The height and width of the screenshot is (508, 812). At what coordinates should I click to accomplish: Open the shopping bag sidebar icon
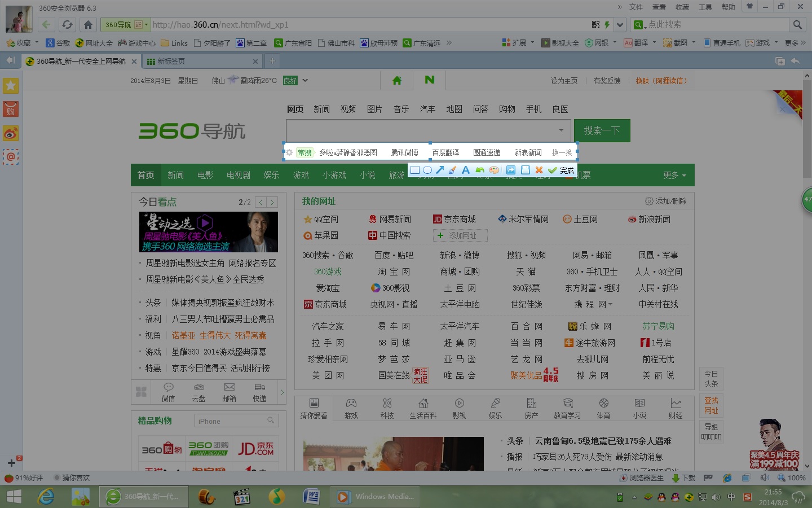pos(11,110)
